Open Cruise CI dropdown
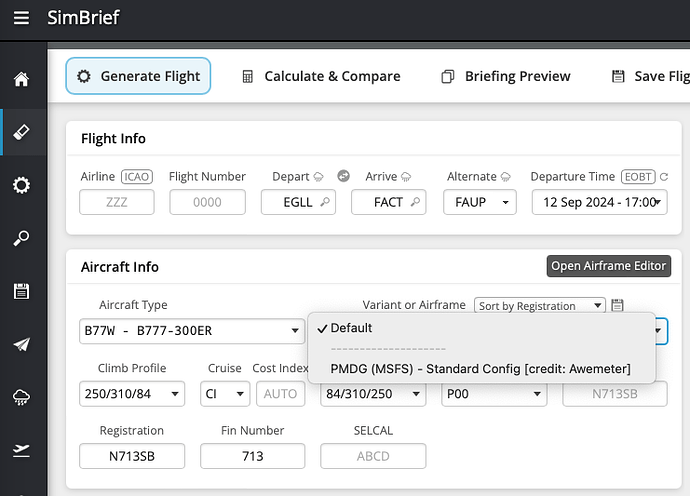The image size is (690, 496). tap(225, 393)
